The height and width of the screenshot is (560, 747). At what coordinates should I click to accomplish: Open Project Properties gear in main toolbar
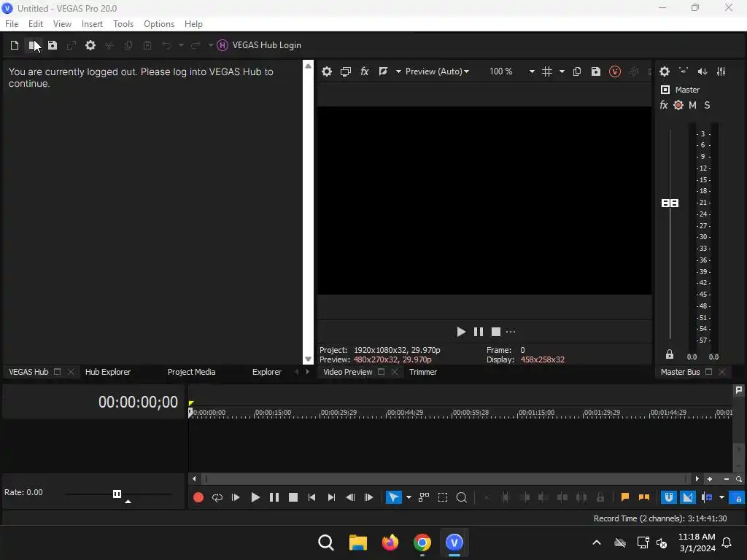point(90,45)
